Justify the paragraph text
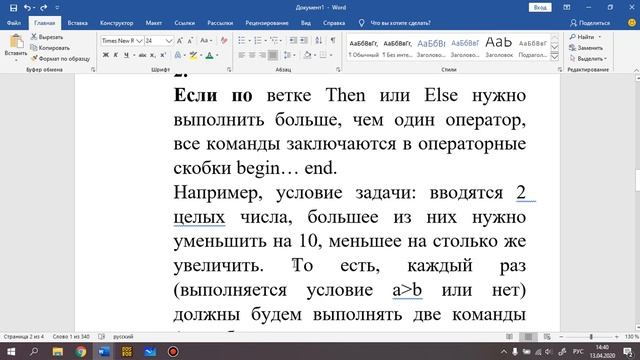 (273, 55)
